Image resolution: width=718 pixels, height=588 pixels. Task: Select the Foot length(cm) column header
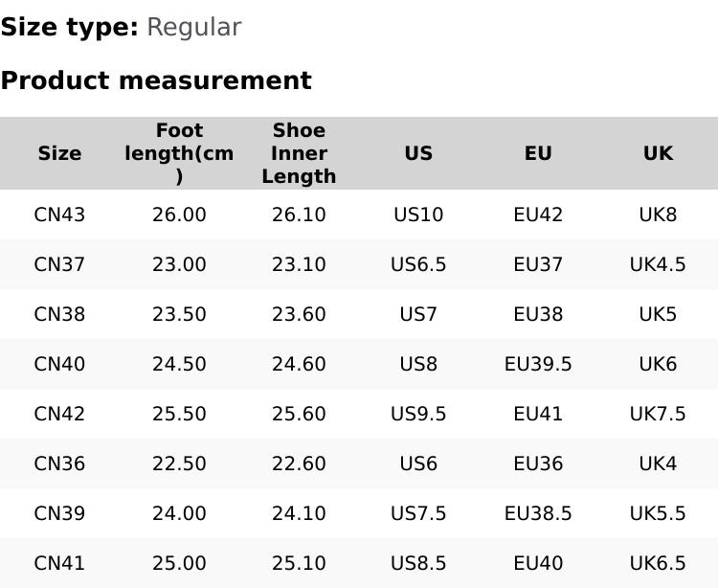(179, 153)
